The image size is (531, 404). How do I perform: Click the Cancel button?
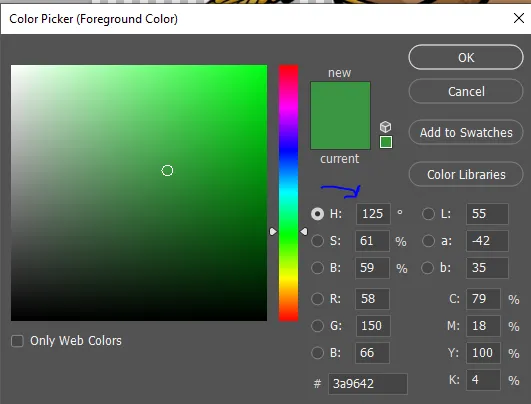(x=466, y=91)
